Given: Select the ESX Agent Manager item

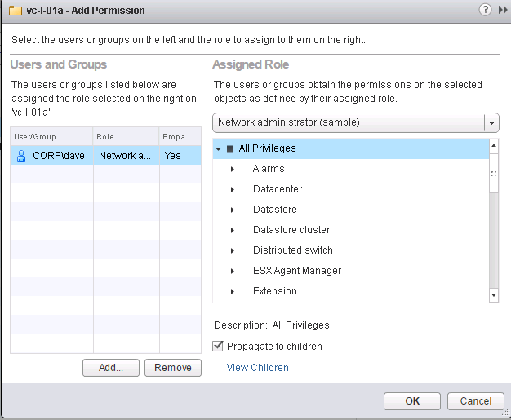Looking at the screenshot, I should click(297, 271).
